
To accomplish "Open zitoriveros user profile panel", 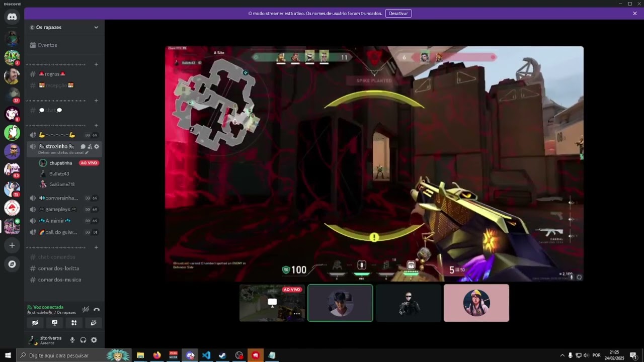I will click(x=46, y=340).
